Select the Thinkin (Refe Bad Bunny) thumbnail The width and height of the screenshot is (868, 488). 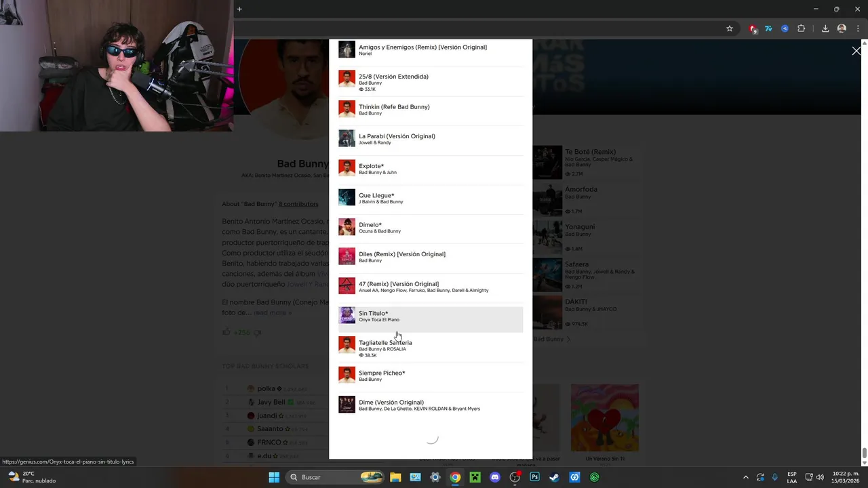pos(347,109)
